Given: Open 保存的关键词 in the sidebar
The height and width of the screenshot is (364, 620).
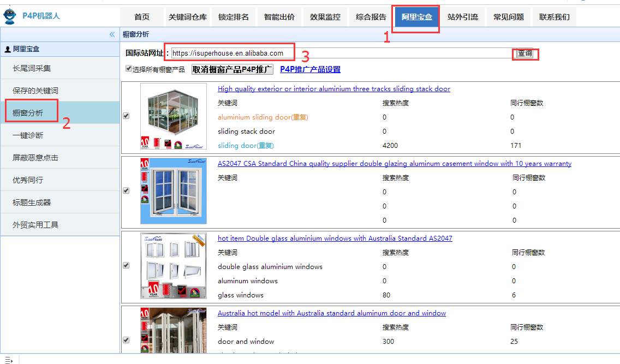Looking at the screenshot, I should click(x=60, y=91).
